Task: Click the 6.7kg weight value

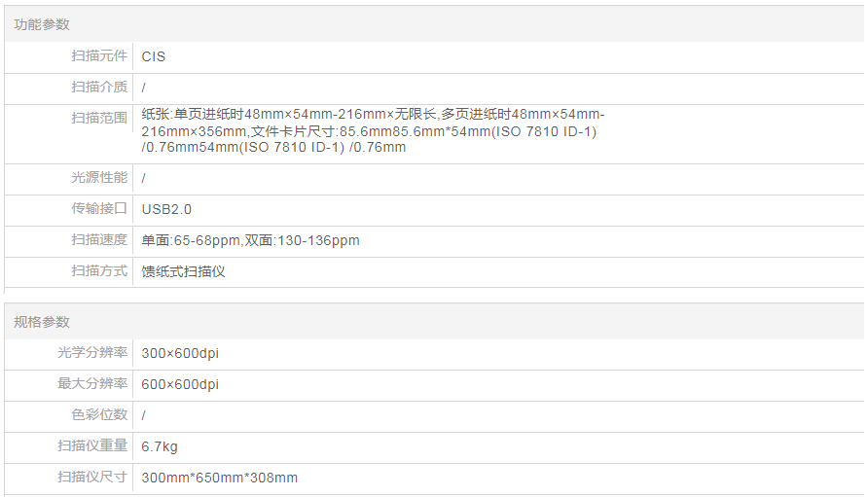Action: click(160, 446)
